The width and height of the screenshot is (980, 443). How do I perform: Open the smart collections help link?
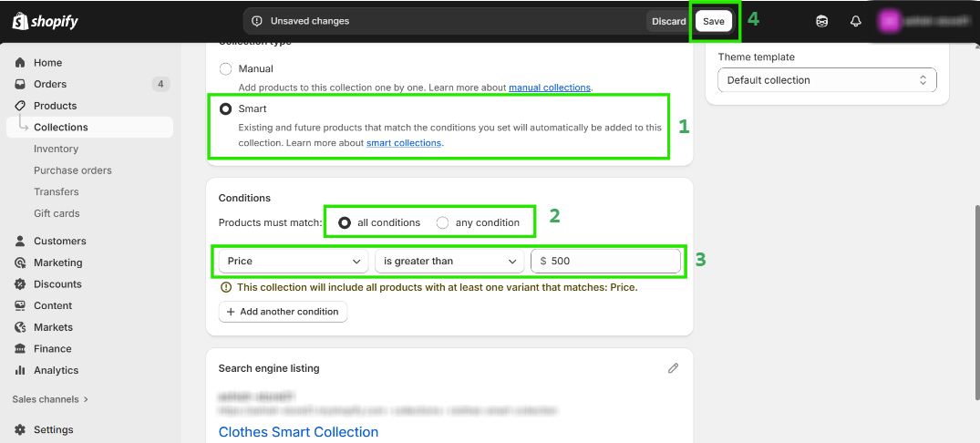(404, 143)
